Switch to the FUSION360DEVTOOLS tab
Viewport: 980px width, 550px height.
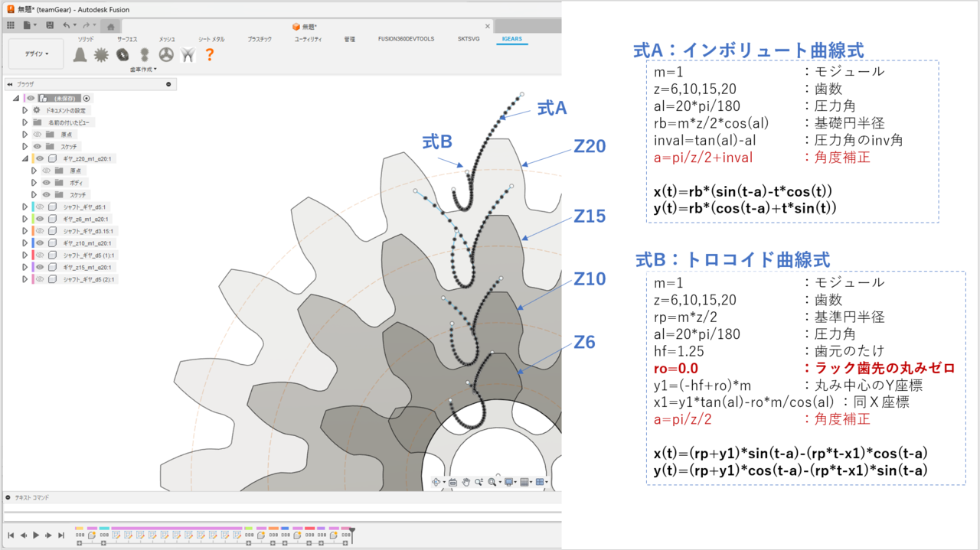point(406,38)
